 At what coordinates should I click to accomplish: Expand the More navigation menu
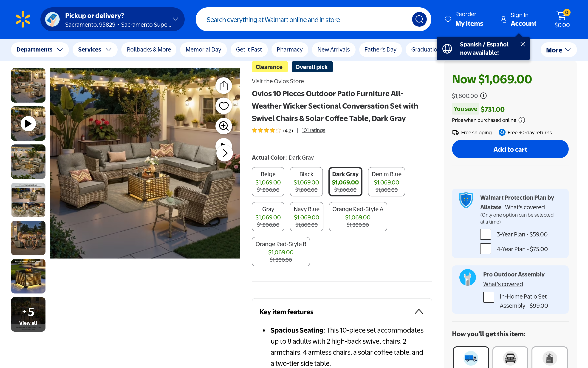click(558, 50)
